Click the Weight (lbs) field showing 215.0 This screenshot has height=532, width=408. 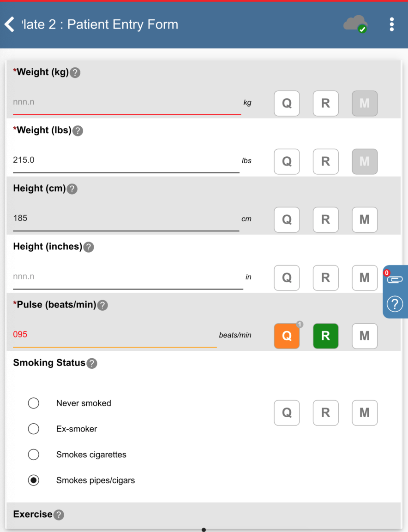click(126, 160)
